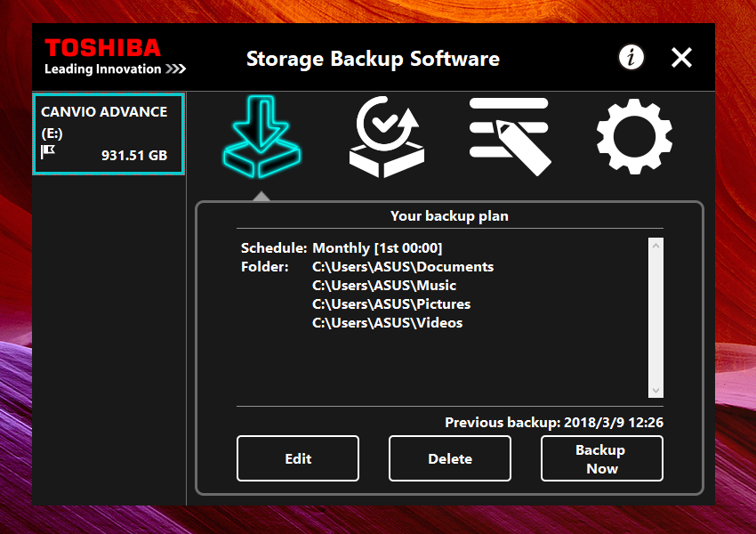Click the folder path C:\Users\ASUS\Videos
Image resolution: width=756 pixels, height=534 pixels.
pos(388,323)
